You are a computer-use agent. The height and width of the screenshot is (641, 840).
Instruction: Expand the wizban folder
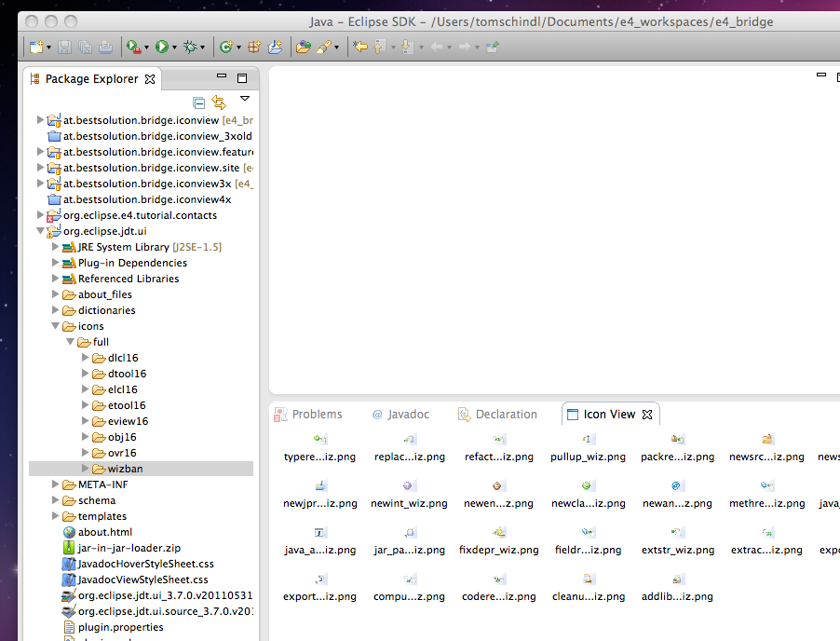point(86,469)
